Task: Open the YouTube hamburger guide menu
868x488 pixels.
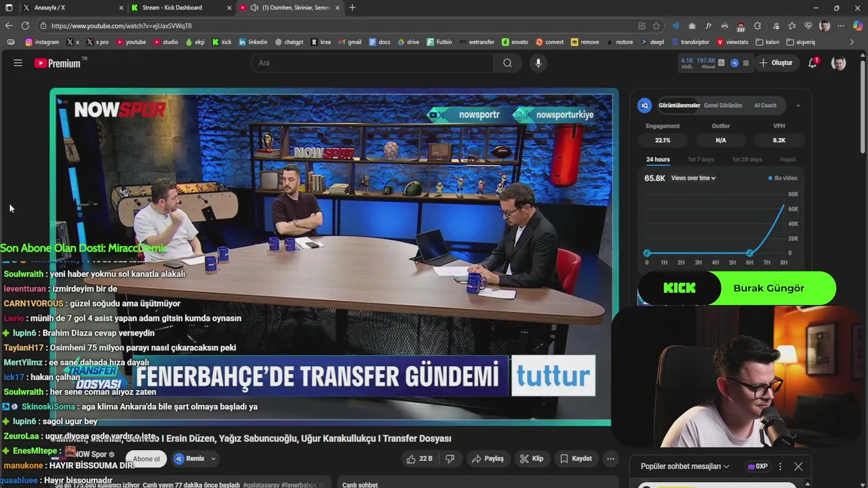Action: [18, 63]
